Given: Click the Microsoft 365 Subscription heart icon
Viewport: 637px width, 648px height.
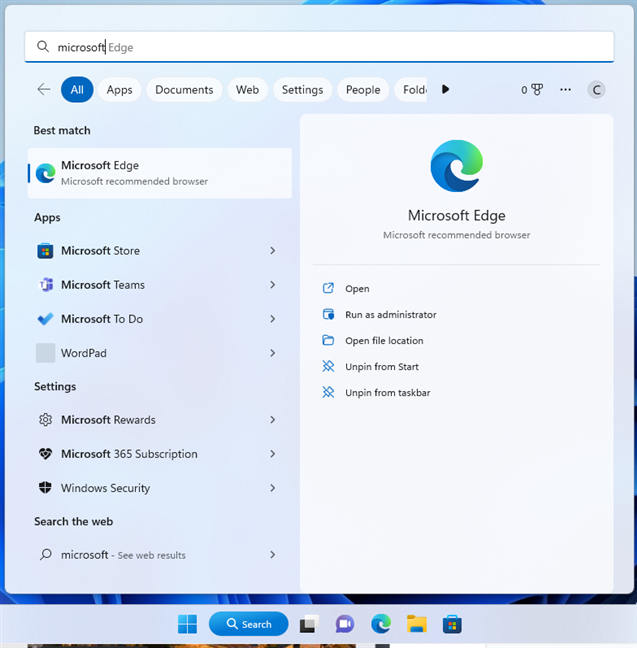Looking at the screenshot, I should 45,454.
